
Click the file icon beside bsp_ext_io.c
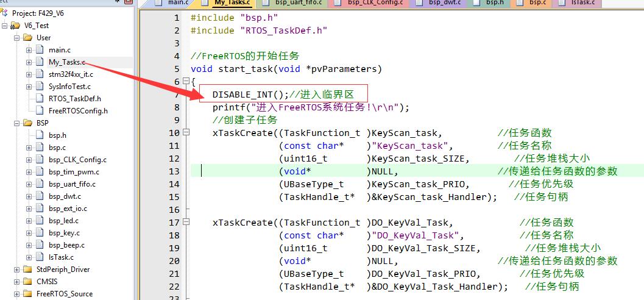point(40,209)
